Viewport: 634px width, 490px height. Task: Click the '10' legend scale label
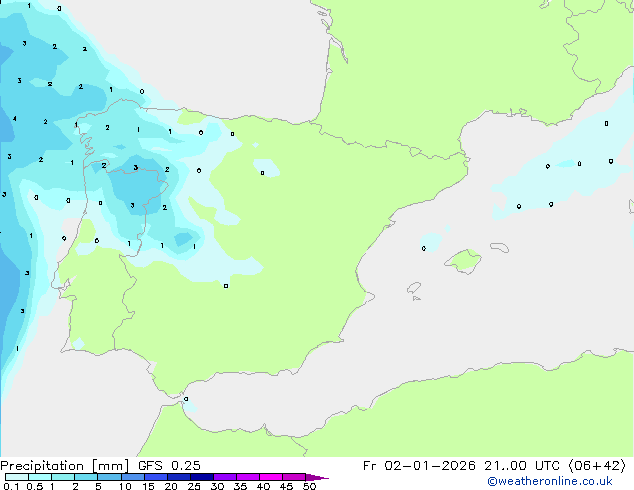tap(125, 486)
